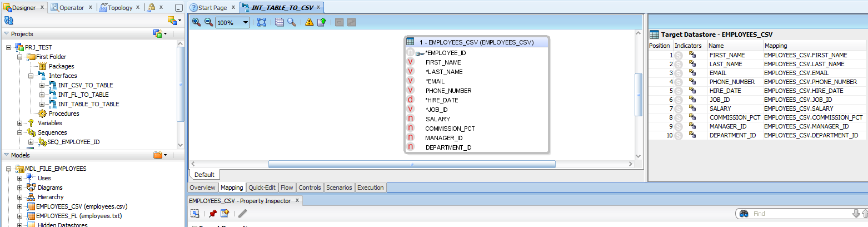
Task: Switch to the Start Page tab
Action: point(213,8)
